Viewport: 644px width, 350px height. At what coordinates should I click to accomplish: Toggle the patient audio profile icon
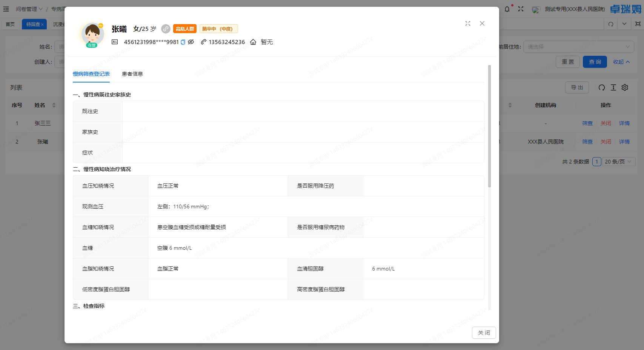[166, 29]
